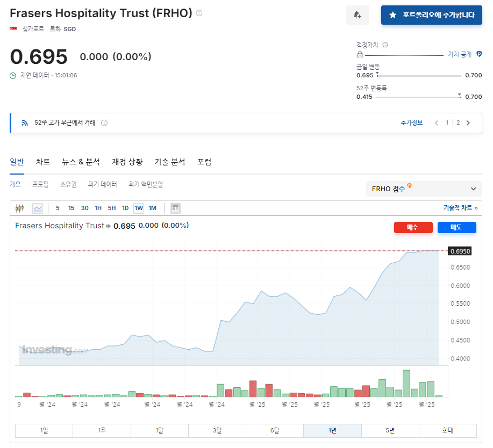Click the pro badge icon after 가치 공개
Viewport: 493px width, 448px height.
479,54
